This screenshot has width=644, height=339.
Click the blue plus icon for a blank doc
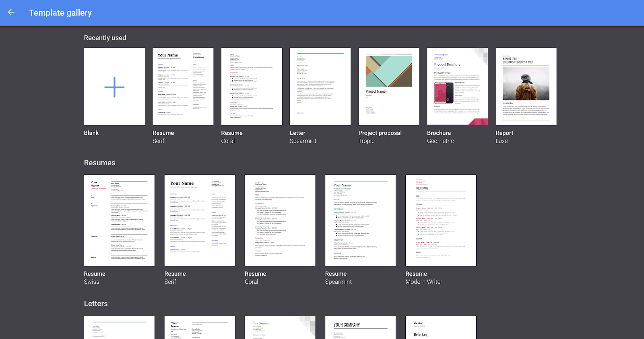(x=114, y=87)
